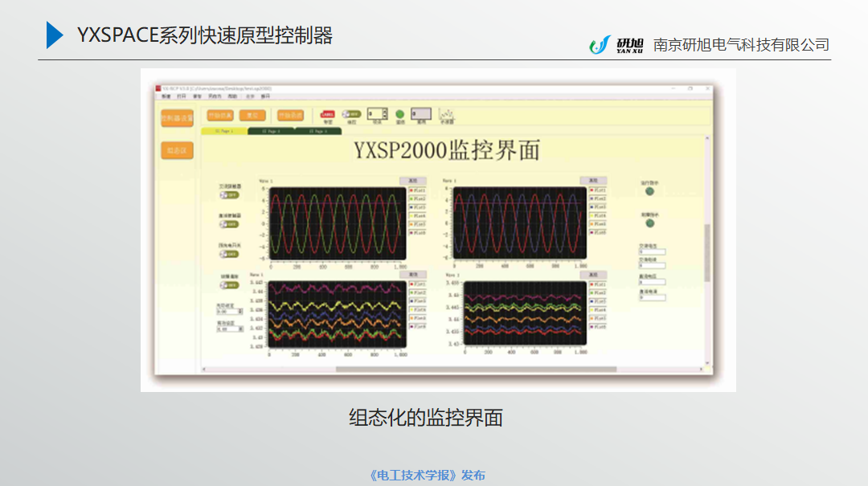The image size is (868, 486).
Task: Open the 帮助 menu
Action: [232, 96]
